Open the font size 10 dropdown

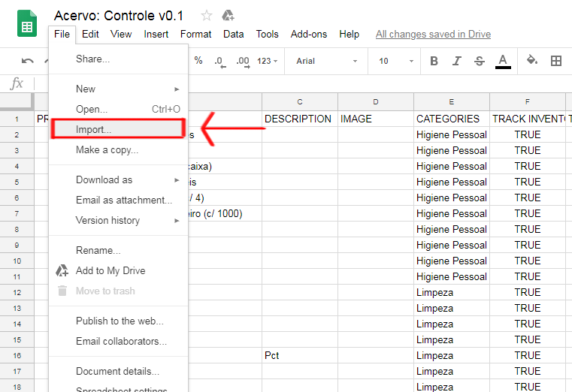tap(393, 61)
